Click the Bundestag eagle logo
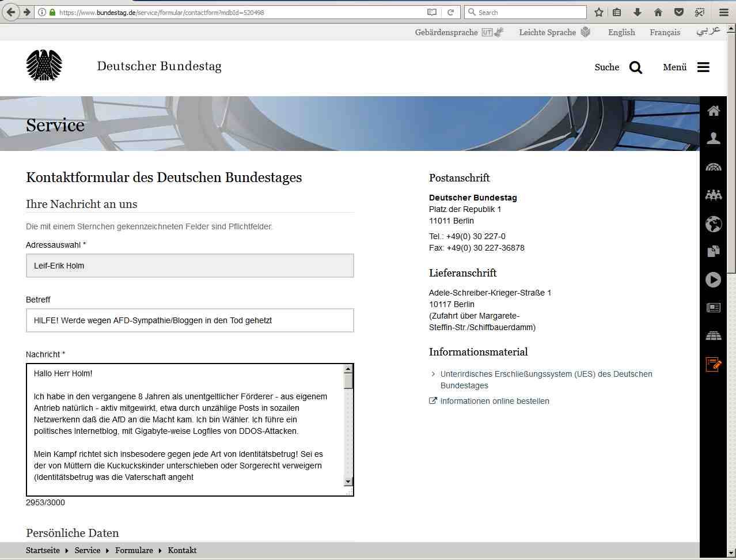Screen dimensions: 736x560 [44, 65]
